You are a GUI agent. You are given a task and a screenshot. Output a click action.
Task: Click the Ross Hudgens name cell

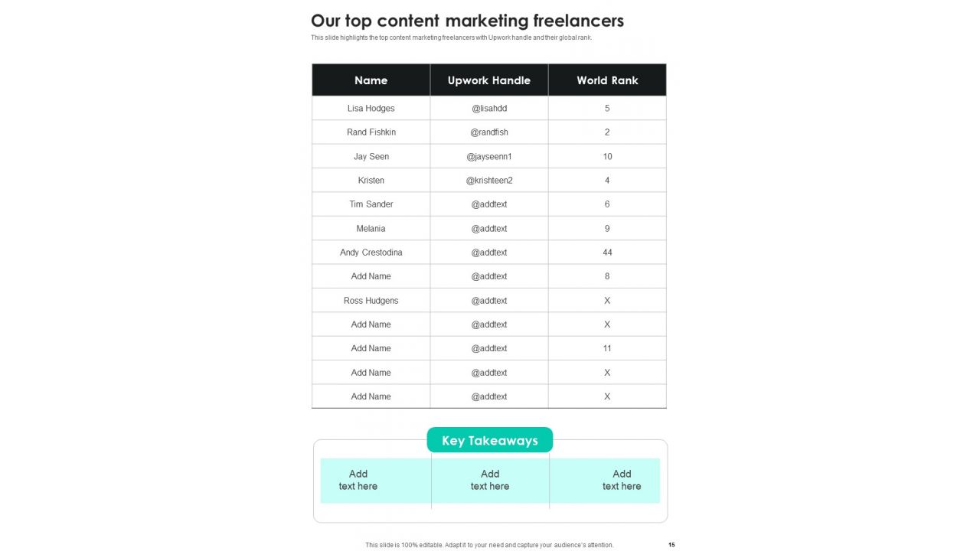371,301
